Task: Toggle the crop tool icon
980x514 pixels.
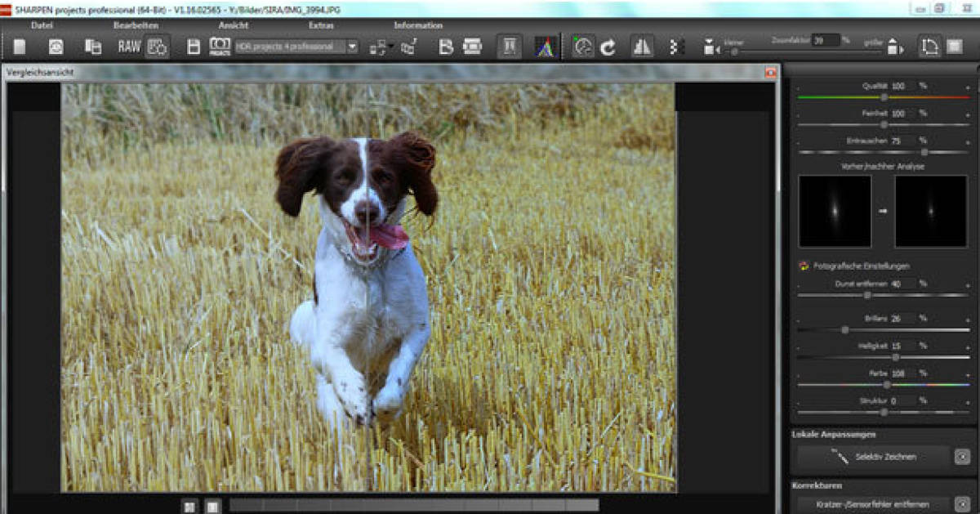Action: pos(929,47)
